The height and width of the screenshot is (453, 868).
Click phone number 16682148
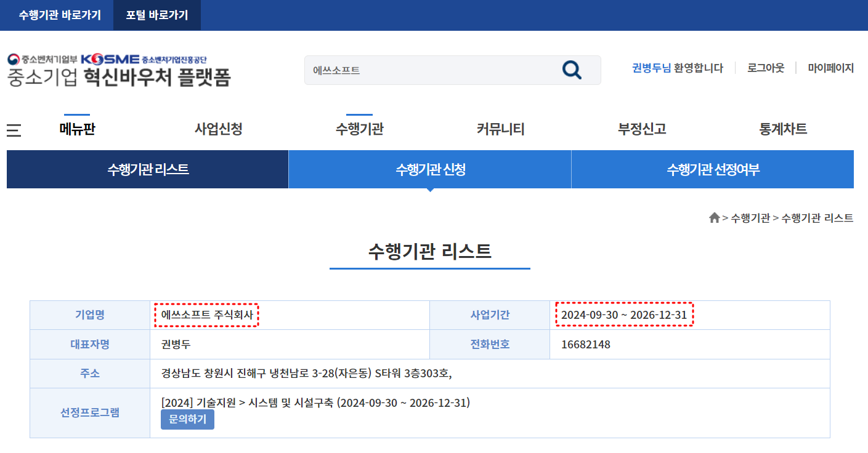(x=586, y=345)
